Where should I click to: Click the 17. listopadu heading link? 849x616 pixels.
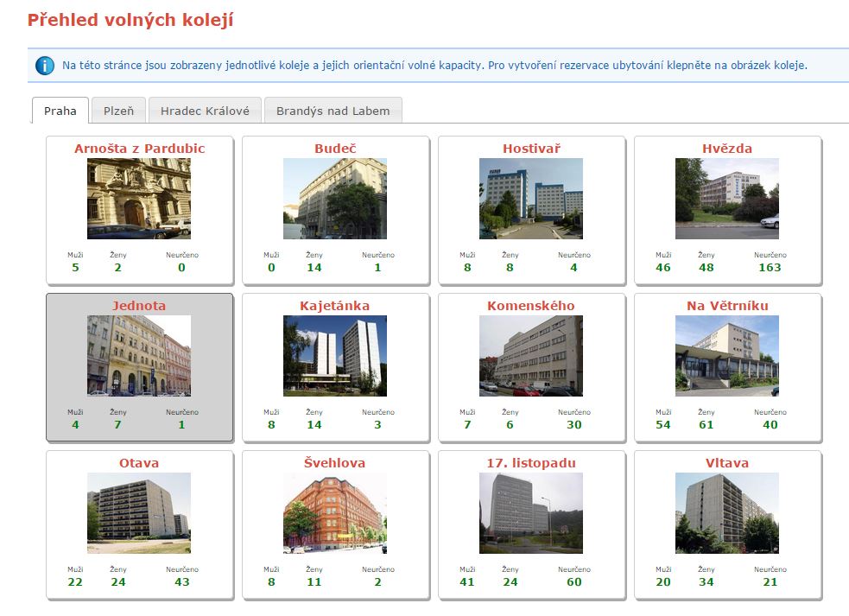pos(531,463)
